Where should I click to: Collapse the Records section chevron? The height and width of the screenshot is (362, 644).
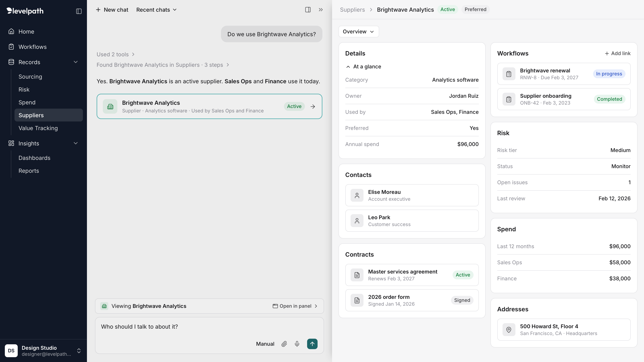pyautogui.click(x=76, y=62)
